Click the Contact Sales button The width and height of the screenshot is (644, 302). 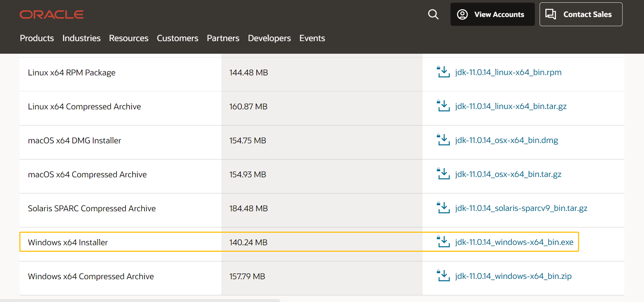click(x=581, y=14)
